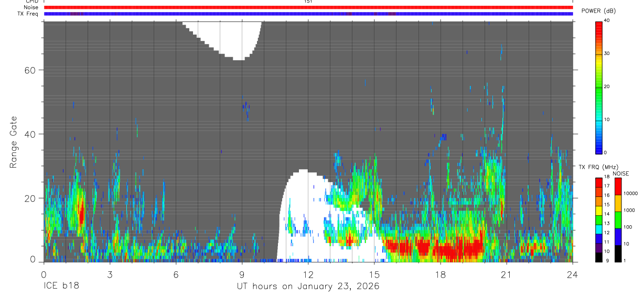Click the power colorbar tick label '30'

coord(607,53)
